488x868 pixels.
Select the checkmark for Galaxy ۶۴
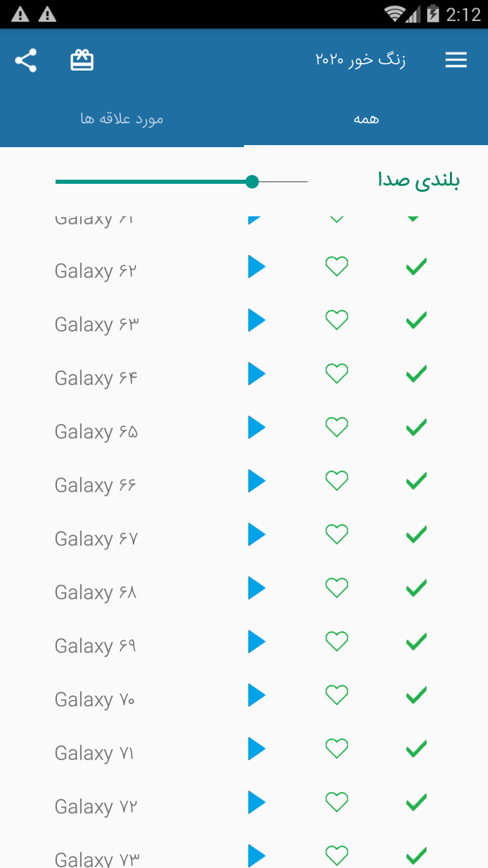[416, 374]
